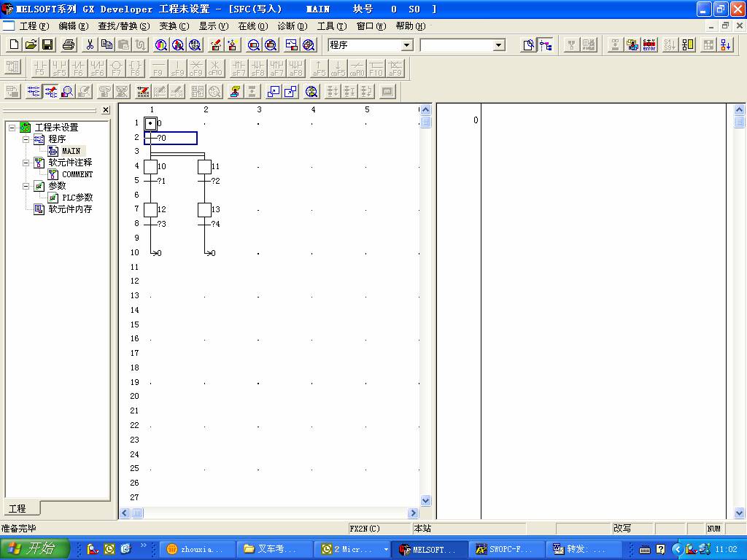The height and width of the screenshot is (560, 747).
Task: Open the 诊断(D) menu
Action: pyautogui.click(x=293, y=26)
